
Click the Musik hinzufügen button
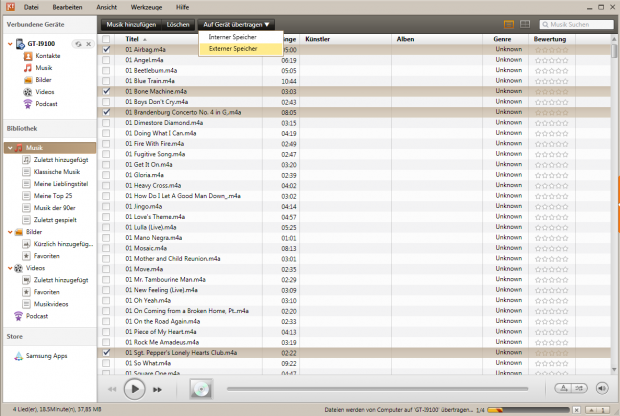point(130,23)
